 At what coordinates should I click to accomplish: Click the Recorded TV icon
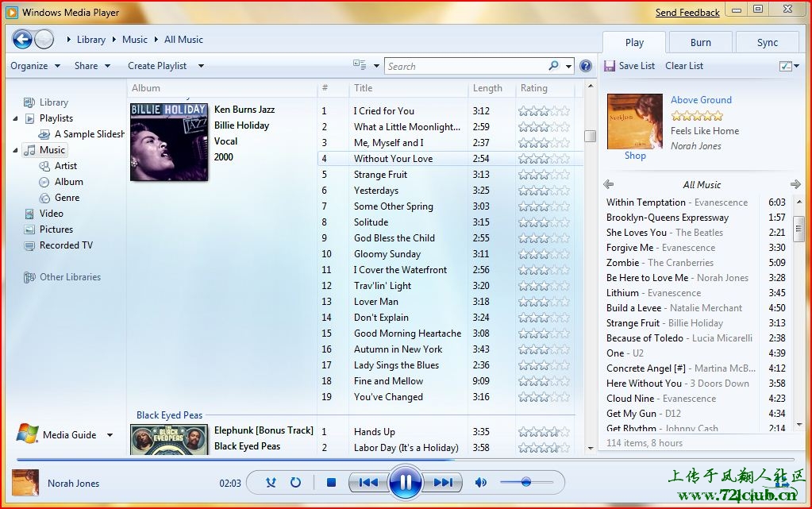[x=29, y=245]
